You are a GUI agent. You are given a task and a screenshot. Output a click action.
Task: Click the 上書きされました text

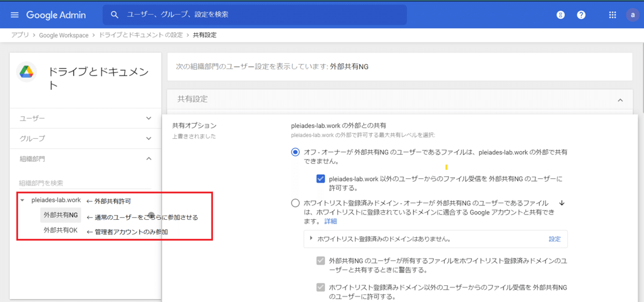[194, 136]
